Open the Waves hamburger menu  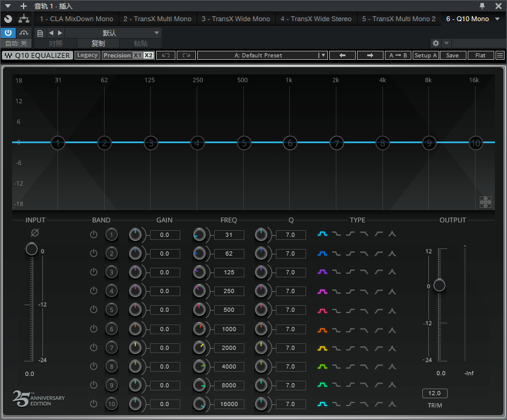point(500,55)
